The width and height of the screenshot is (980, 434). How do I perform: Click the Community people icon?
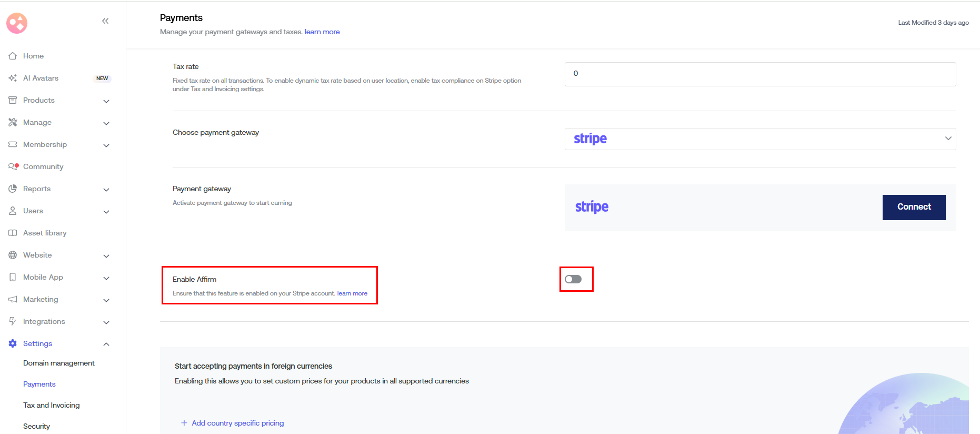click(13, 166)
